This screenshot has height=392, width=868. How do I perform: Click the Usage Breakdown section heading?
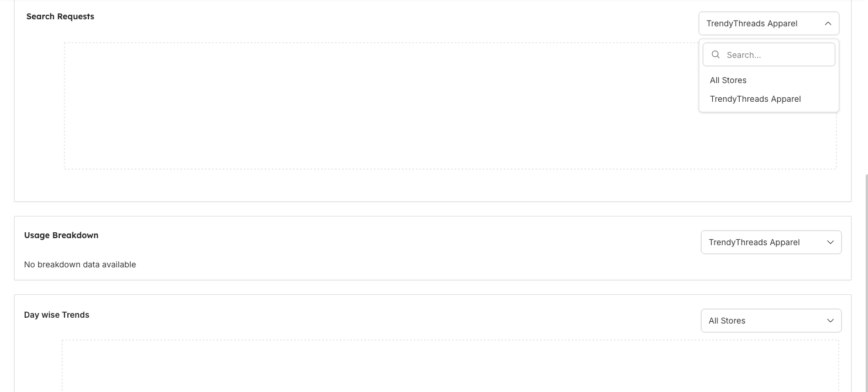[x=61, y=235]
